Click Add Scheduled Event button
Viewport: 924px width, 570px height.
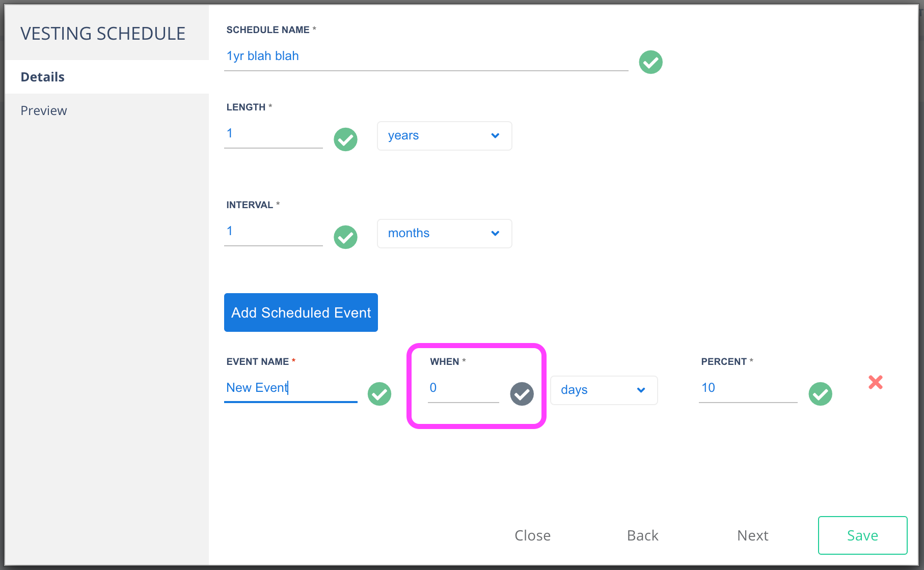pos(301,312)
